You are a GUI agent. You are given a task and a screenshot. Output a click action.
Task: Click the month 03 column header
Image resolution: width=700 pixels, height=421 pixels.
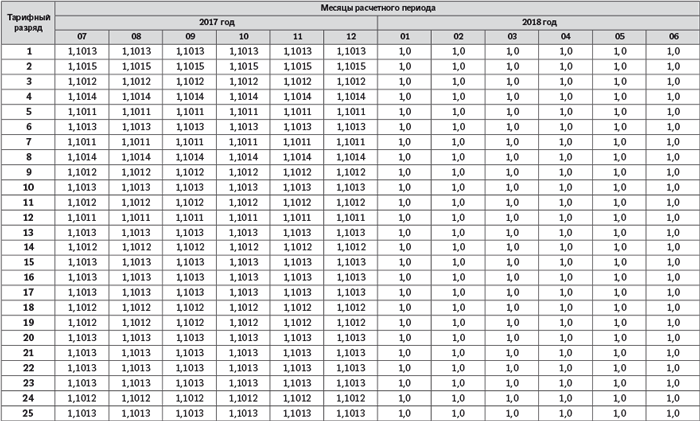512,36
